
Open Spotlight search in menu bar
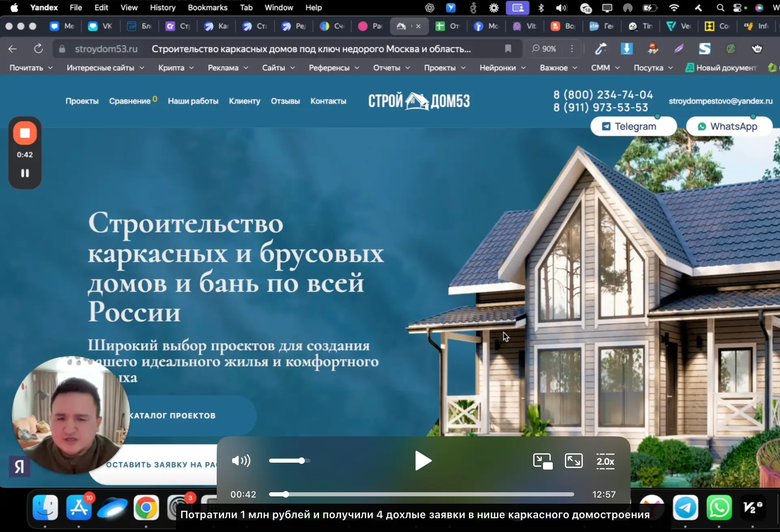[720, 7]
